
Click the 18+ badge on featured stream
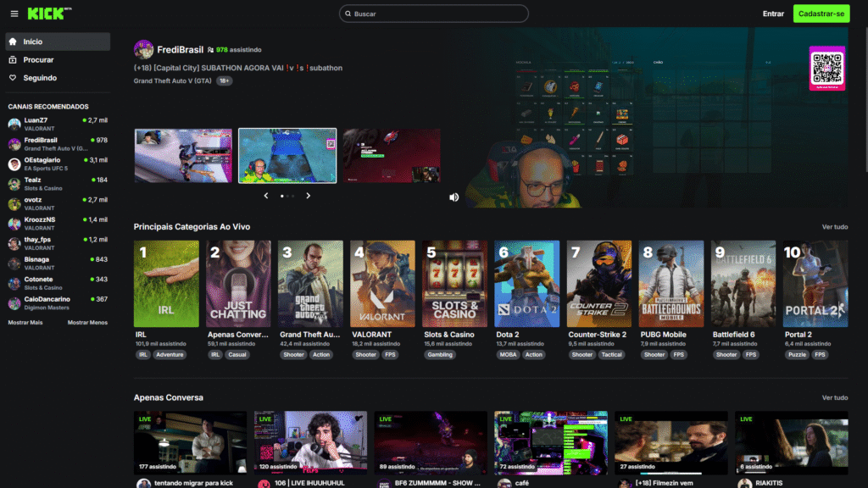click(x=224, y=80)
